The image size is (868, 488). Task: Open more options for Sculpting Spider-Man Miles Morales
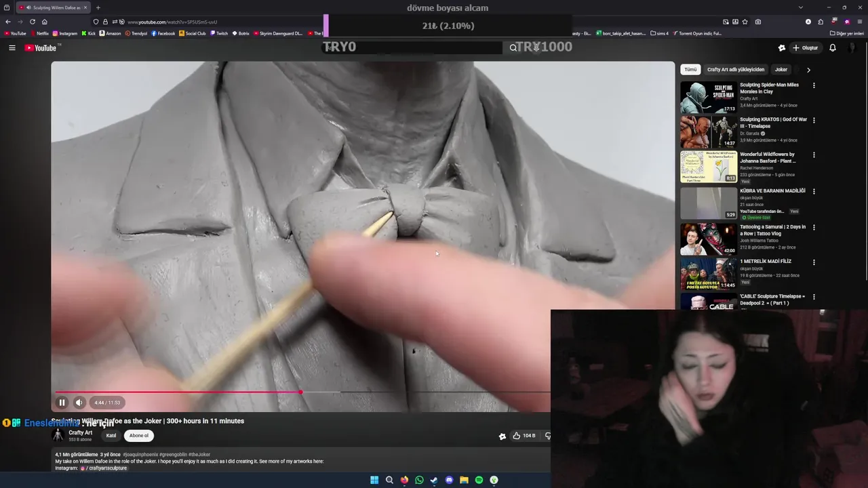814,85
